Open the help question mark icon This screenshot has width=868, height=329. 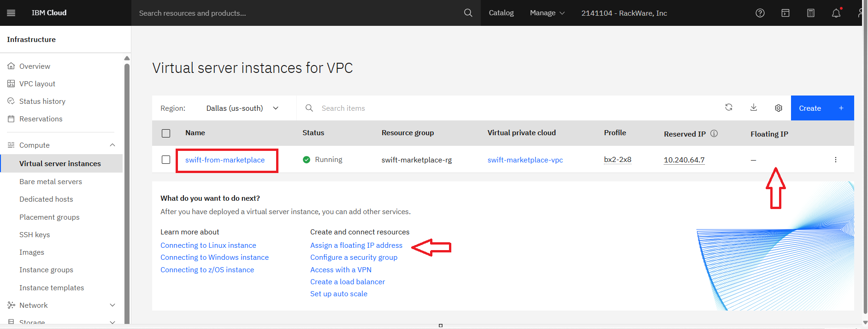click(x=760, y=13)
